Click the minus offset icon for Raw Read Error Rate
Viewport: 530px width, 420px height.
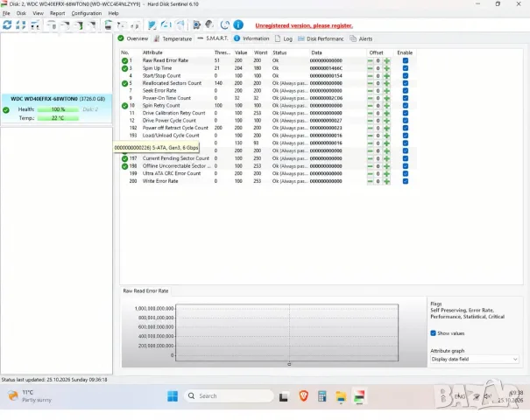pos(370,60)
